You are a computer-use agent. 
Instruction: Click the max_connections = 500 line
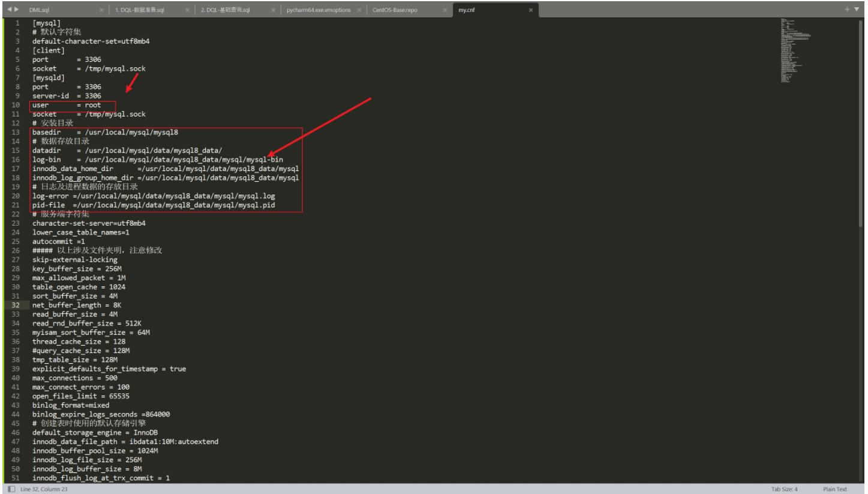75,378
